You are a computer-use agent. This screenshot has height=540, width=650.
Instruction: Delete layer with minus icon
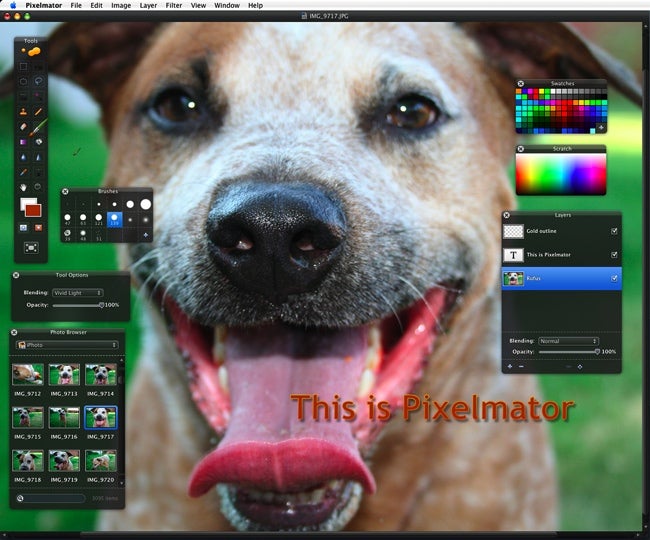point(521,366)
